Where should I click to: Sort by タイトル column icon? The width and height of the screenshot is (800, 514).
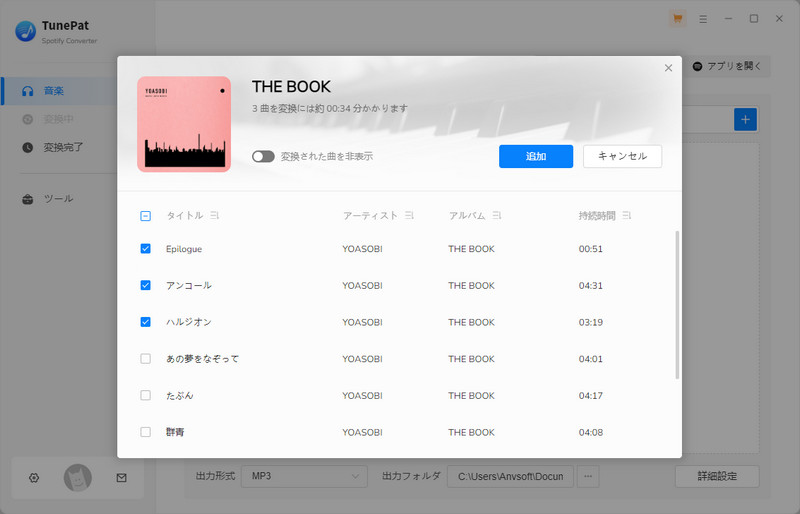214,215
